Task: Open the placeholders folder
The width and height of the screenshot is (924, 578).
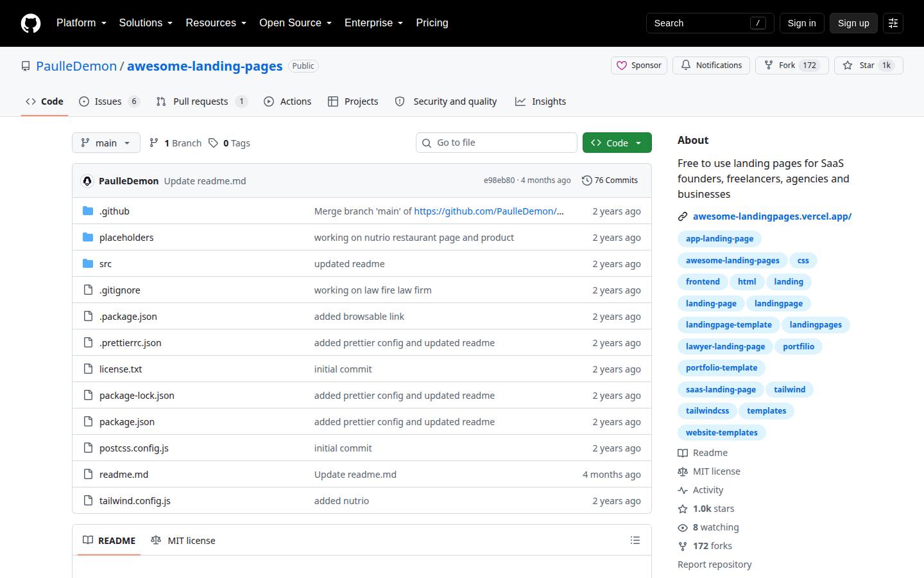Action: (x=126, y=238)
